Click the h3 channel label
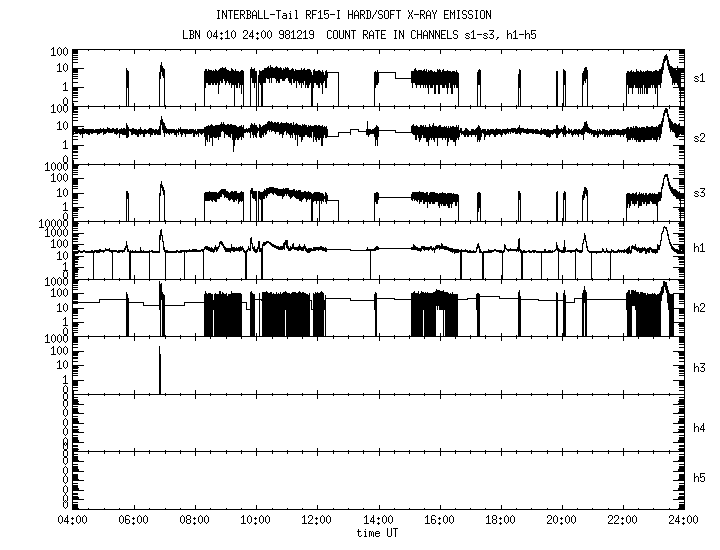The height and width of the screenshot is (550, 720). tap(700, 366)
